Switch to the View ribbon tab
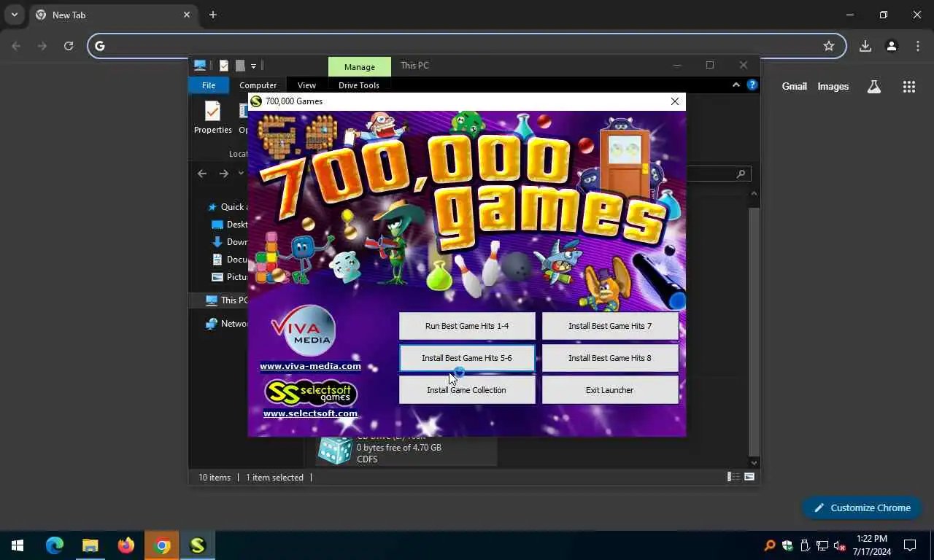Screen dimensions: 934x560 (306, 85)
